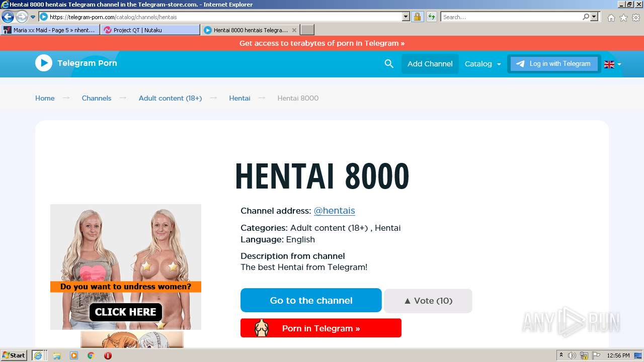The height and width of the screenshot is (362, 644).
Task: Open the recent pages dropdown arrow
Action: [33, 17]
